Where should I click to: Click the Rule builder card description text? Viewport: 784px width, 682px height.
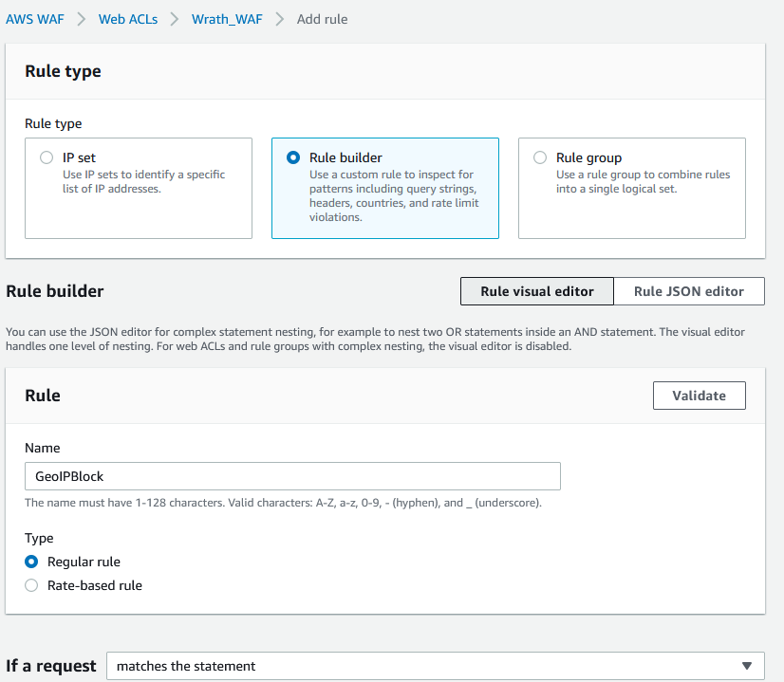click(394, 195)
